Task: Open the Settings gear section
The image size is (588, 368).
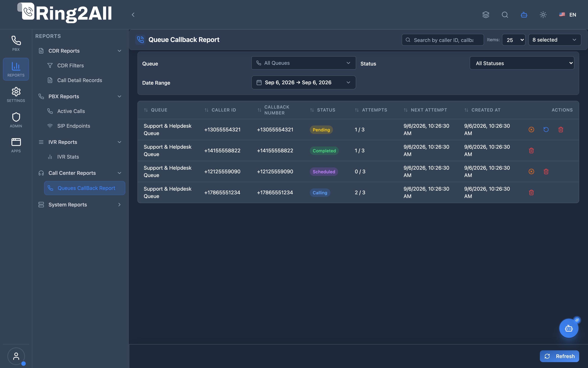Action: click(16, 95)
